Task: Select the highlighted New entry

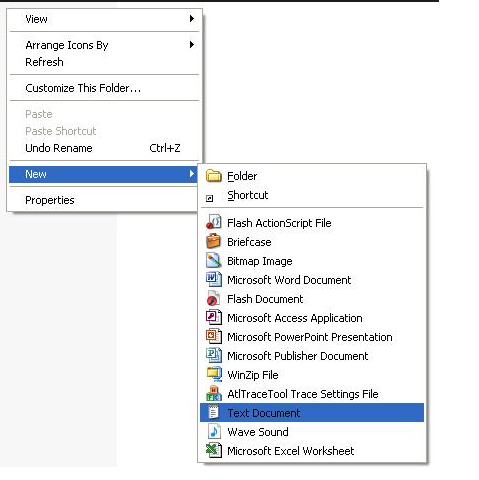Action: coord(103,174)
